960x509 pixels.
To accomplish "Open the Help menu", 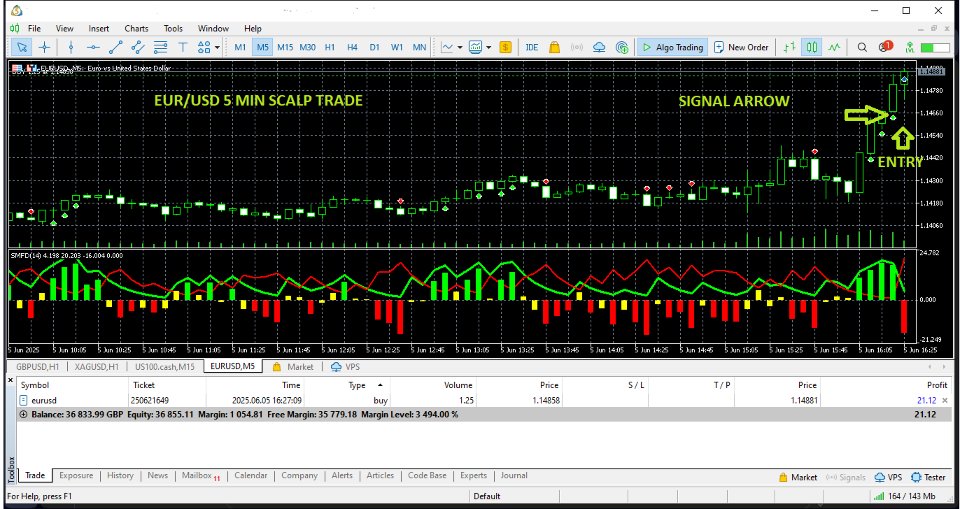I will (253, 28).
